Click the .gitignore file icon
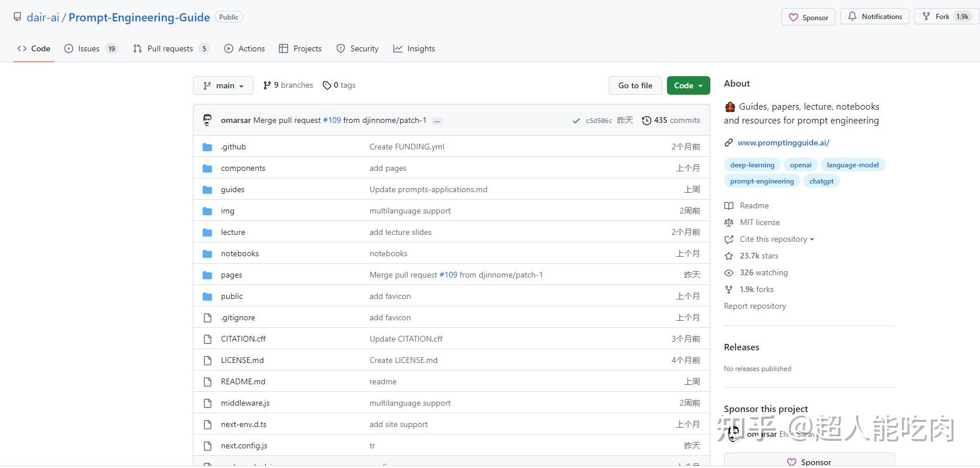 pos(207,318)
